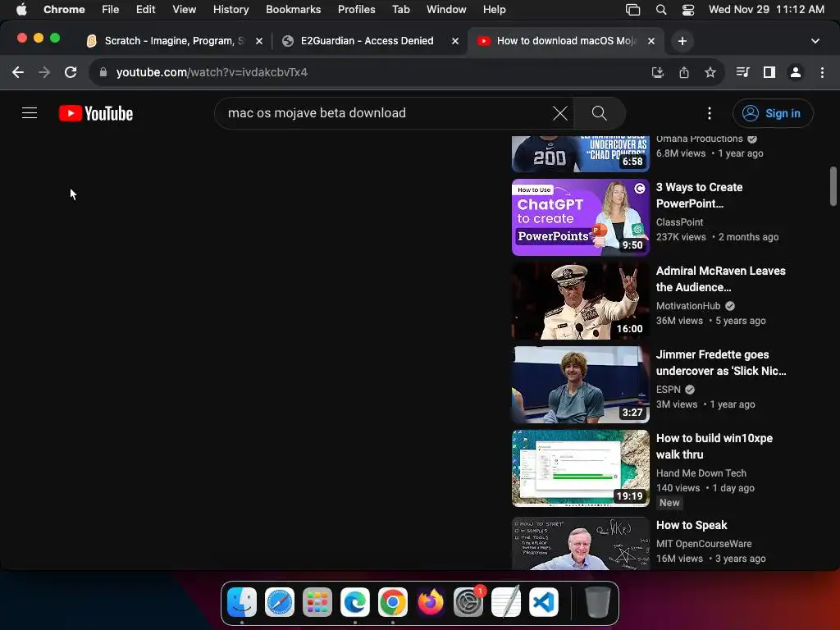840x630 pixels.
Task: Open 3 Ways to Create PowerPoint title
Action: 699,195
